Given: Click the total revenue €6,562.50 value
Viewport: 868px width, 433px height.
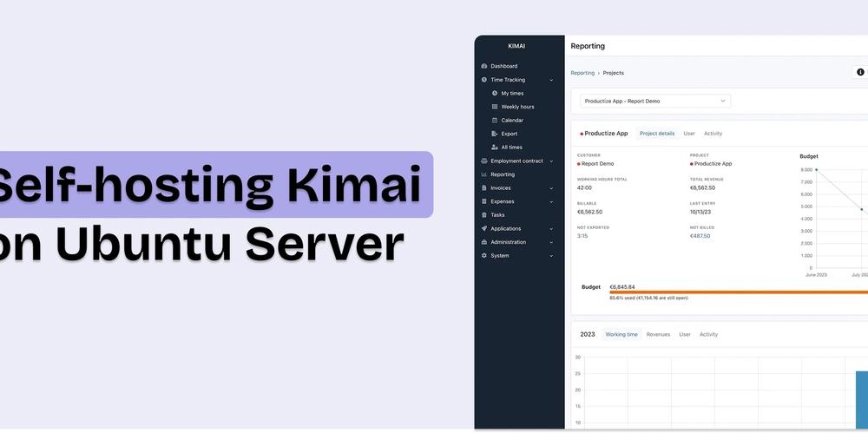Looking at the screenshot, I should [x=702, y=187].
